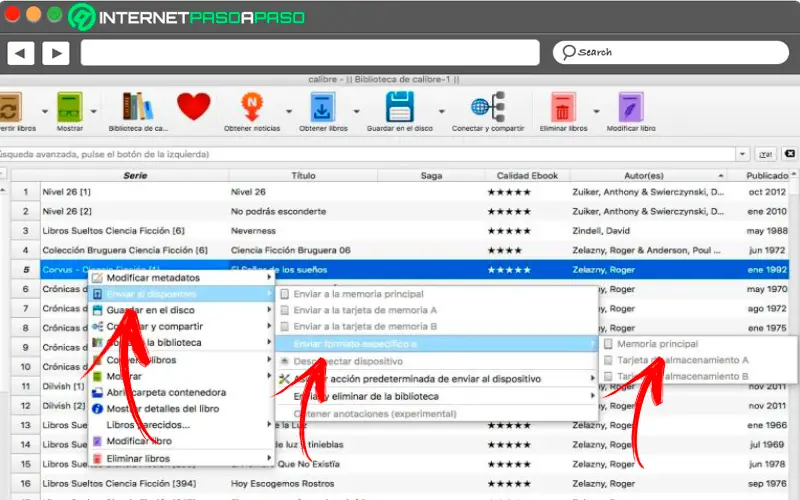Select title No podrás esconderte
This screenshot has width=800, height=500.
pos(279,211)
